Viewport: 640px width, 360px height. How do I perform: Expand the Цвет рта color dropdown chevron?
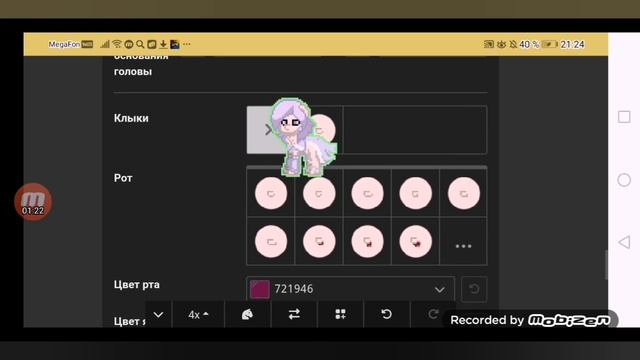(440, 289)
